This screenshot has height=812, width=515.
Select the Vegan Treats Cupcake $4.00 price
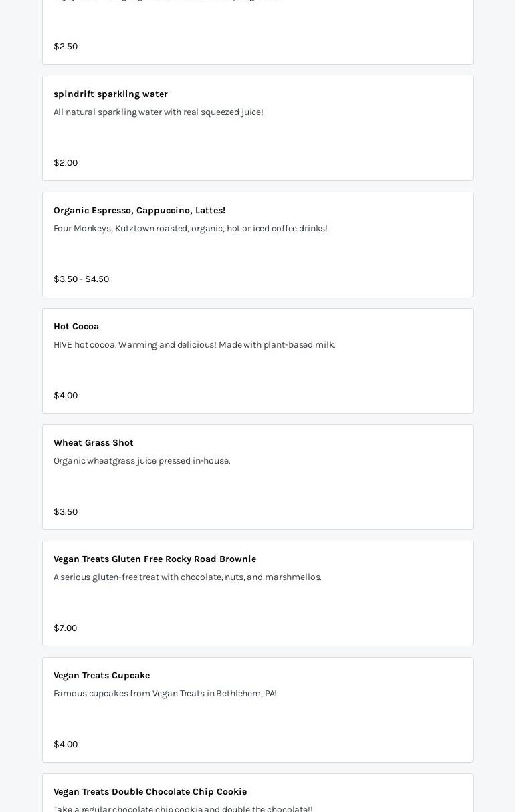click(66, 745)
